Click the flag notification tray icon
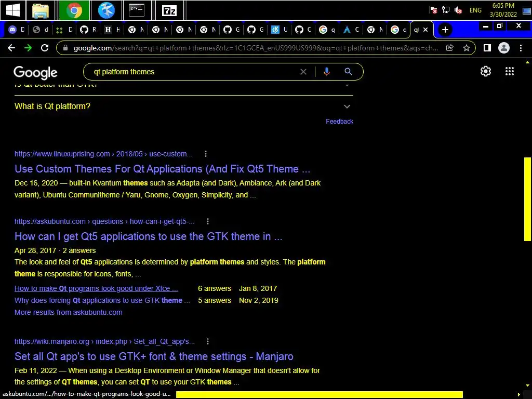 [x=433, y=10]
